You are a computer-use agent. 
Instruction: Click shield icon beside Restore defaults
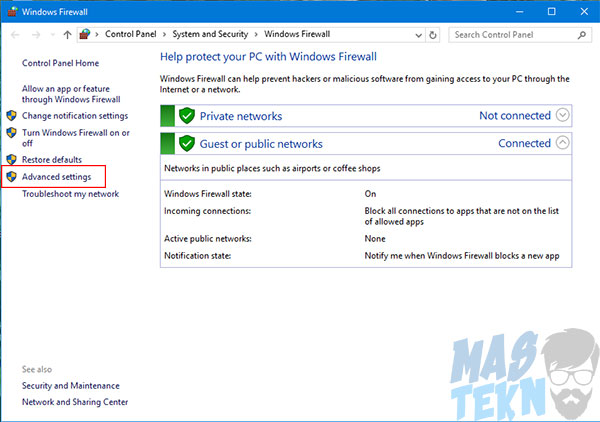pyautogui.click(x=12, y=159)
